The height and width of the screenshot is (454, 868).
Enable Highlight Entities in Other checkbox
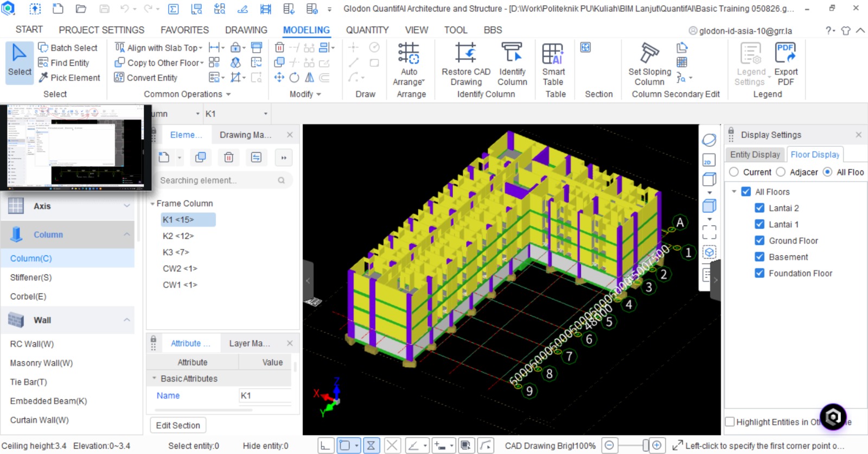(730, 422)
